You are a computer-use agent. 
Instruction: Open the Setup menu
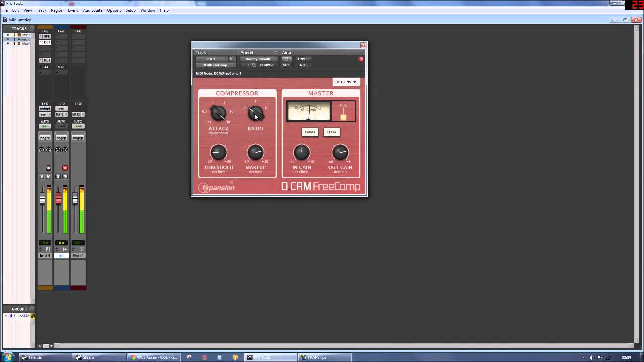tap(131, 10)
